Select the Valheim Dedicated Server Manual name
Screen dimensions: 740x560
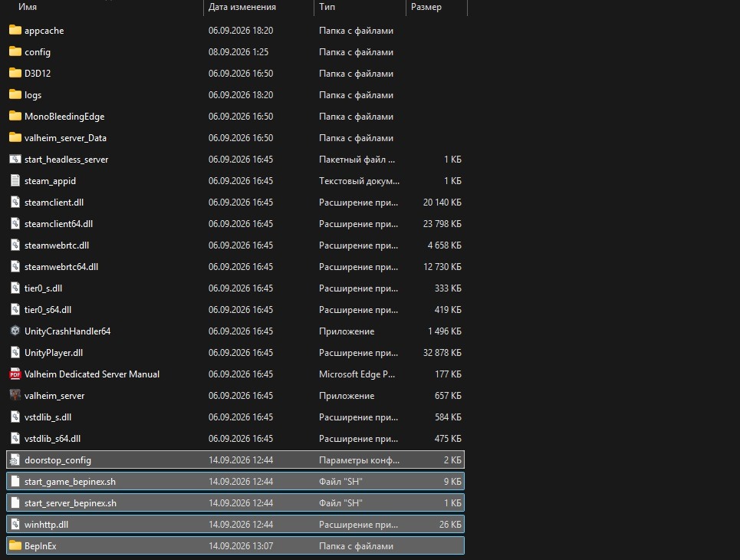[92, 374]
